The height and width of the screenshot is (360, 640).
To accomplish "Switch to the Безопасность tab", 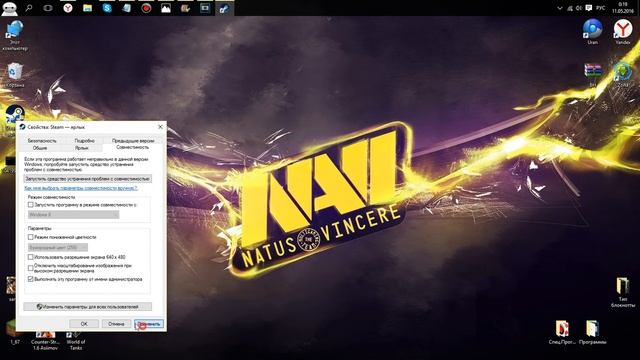I will pos(42,140).
